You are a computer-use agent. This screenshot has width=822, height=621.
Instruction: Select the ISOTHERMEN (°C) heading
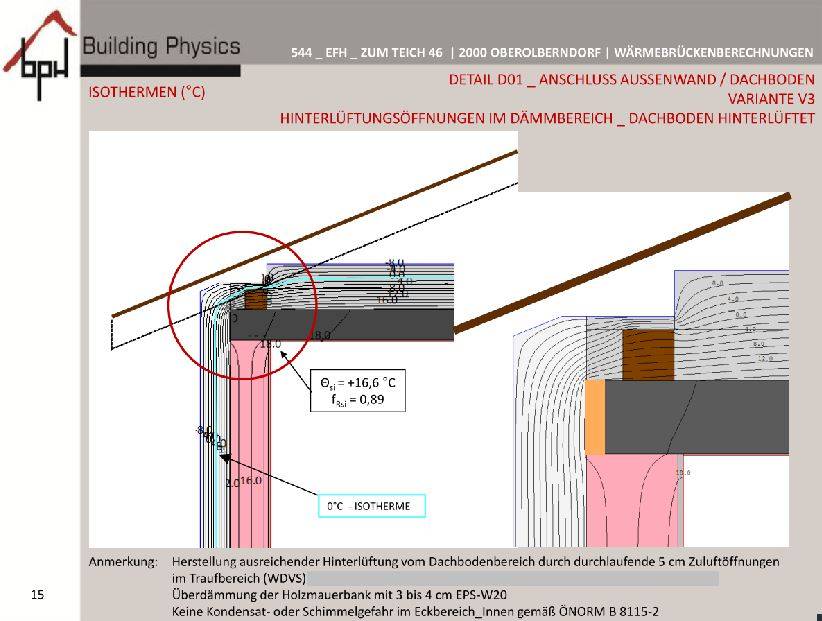point(147,92)
